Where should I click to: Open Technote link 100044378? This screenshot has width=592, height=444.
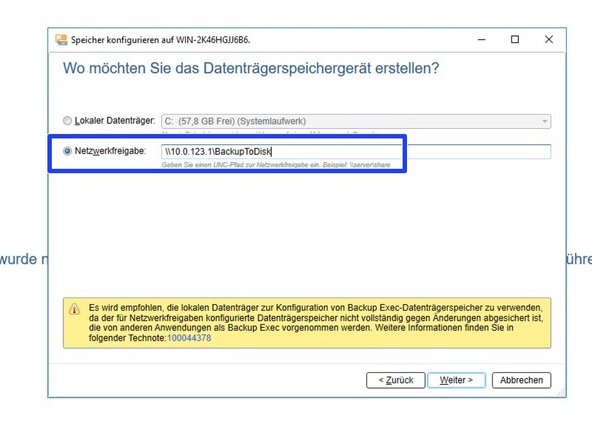pyautogui.click(x=189, y=338)
